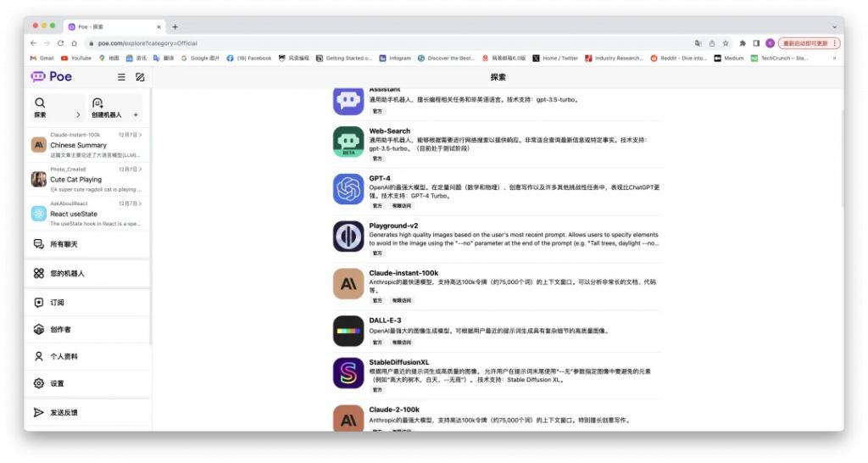
Task: Click the browser home icon
Action: click(x=74, y=43)
